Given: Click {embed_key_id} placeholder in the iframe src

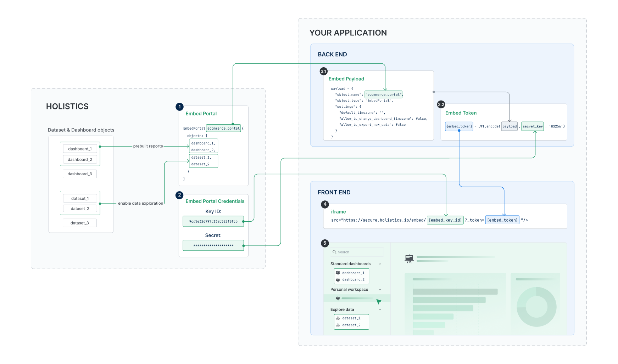Looking at the screenshot, I should (x=445, y=220).
